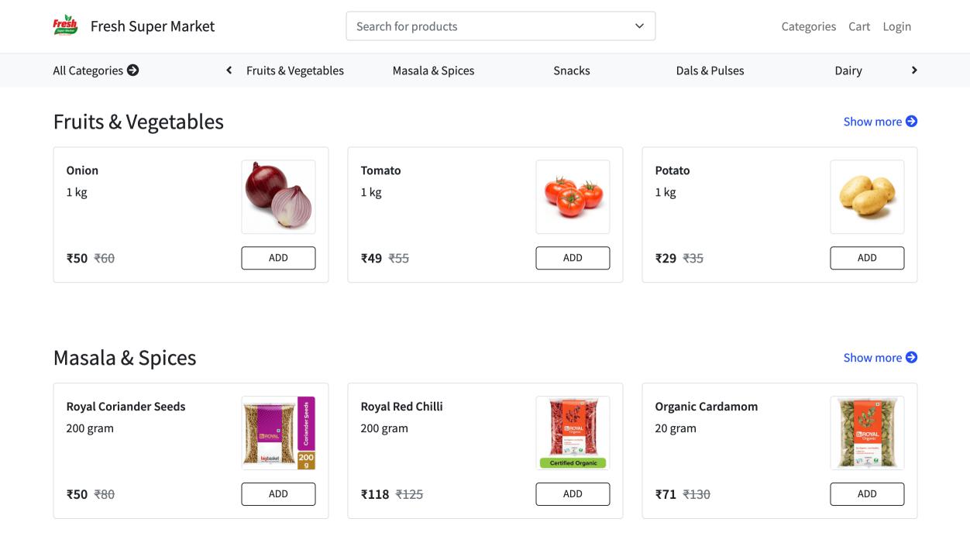Open the Categories menu
Image resolution: width=970 pixels, height=560 pixels.
tap(808, 26)
